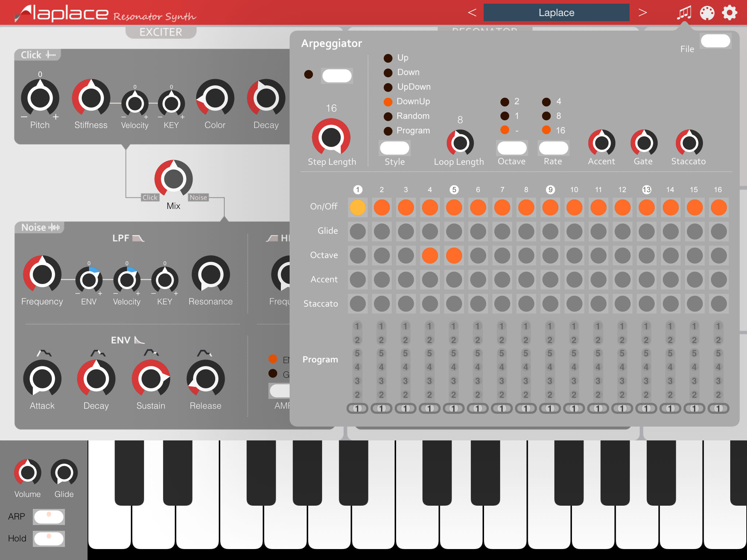Click the release curve icon above Release
The height and width of the screenshot is (560, 747).
[x=205, y=353]
